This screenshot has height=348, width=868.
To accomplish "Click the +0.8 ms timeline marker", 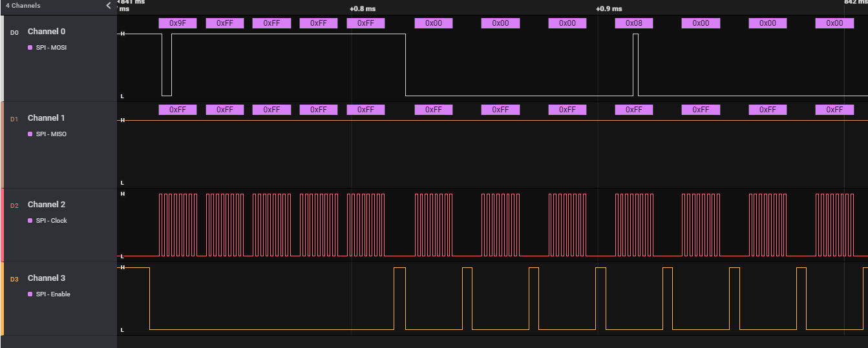I will [363, 9].
